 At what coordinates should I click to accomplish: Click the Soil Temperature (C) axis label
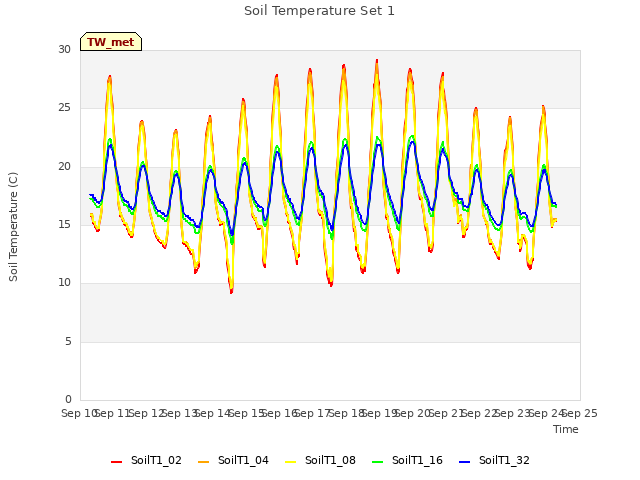[x=13, y=227]
